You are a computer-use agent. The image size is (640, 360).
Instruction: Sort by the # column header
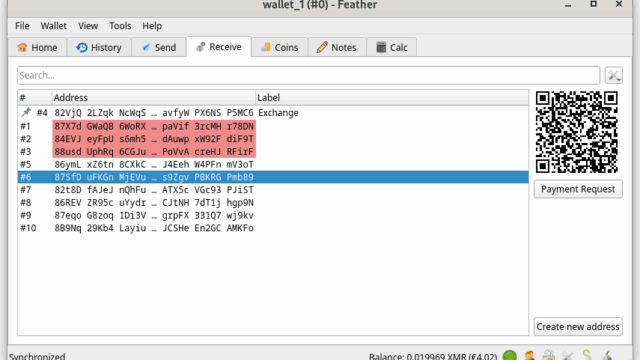pyautogui.click(x=35, y=98)
